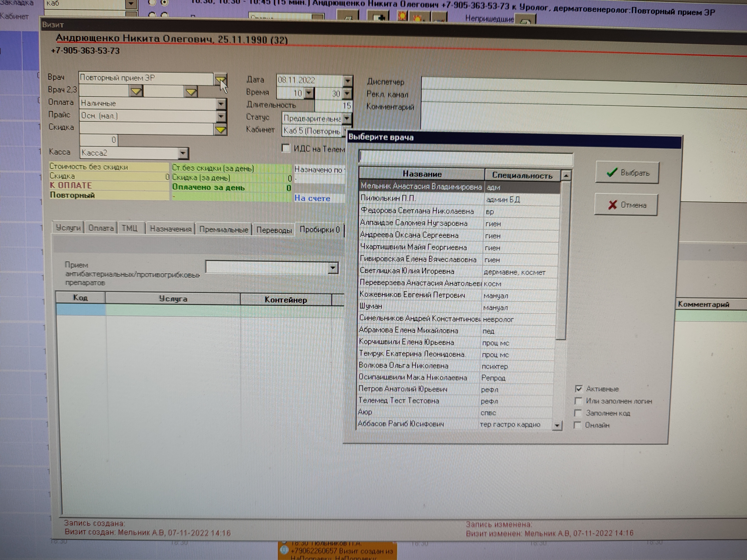This screenshot has width=747, height=560.
Task: Expand the Статус dropdown showing Предварительная
Action: (x=347, y=118)
